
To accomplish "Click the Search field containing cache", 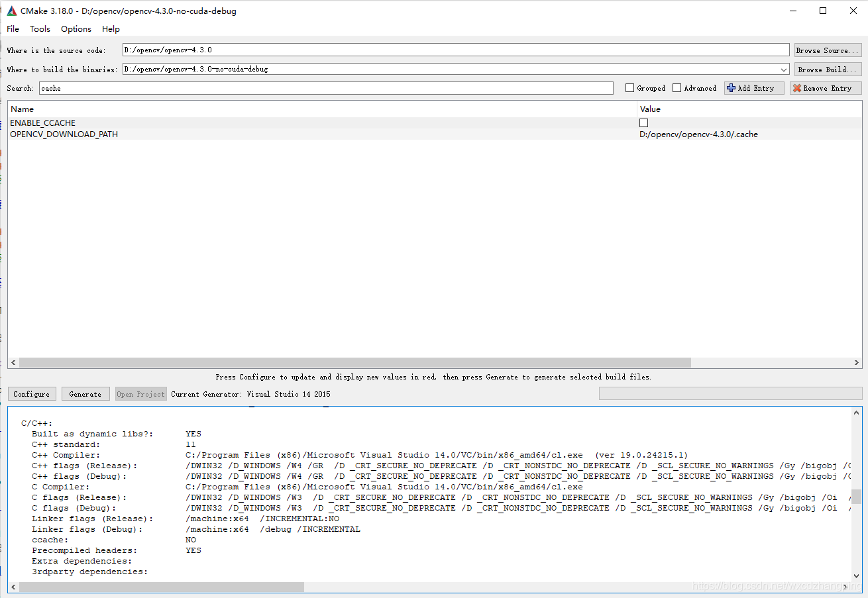I will click(x=326, y=88).
